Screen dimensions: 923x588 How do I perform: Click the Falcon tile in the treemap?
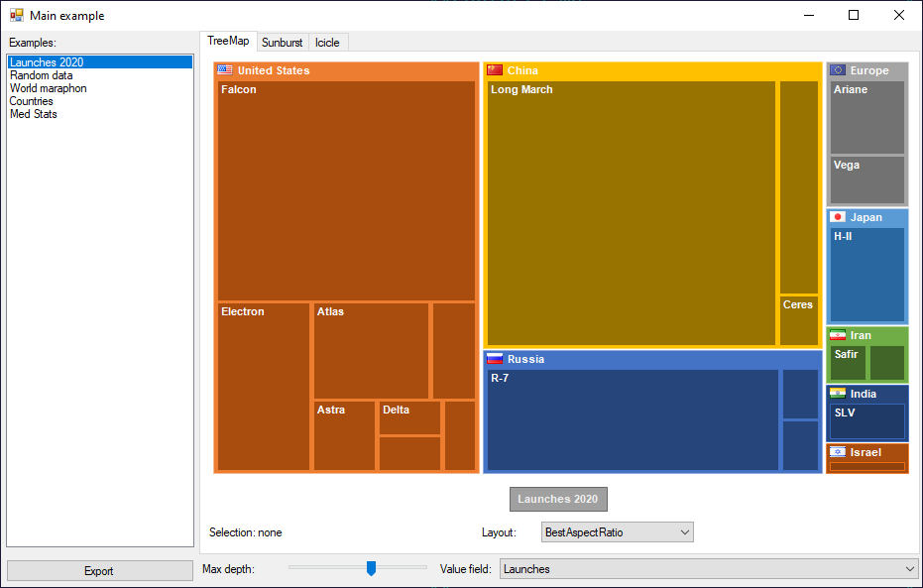345,188
